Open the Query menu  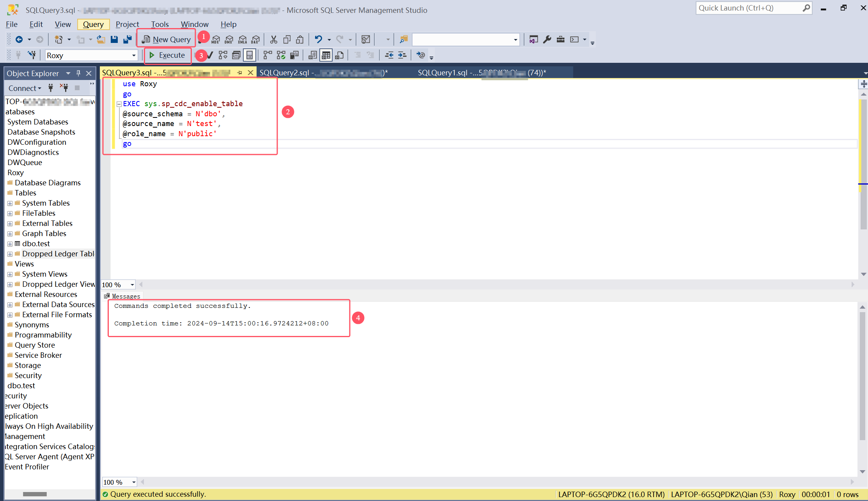(93, 24)
